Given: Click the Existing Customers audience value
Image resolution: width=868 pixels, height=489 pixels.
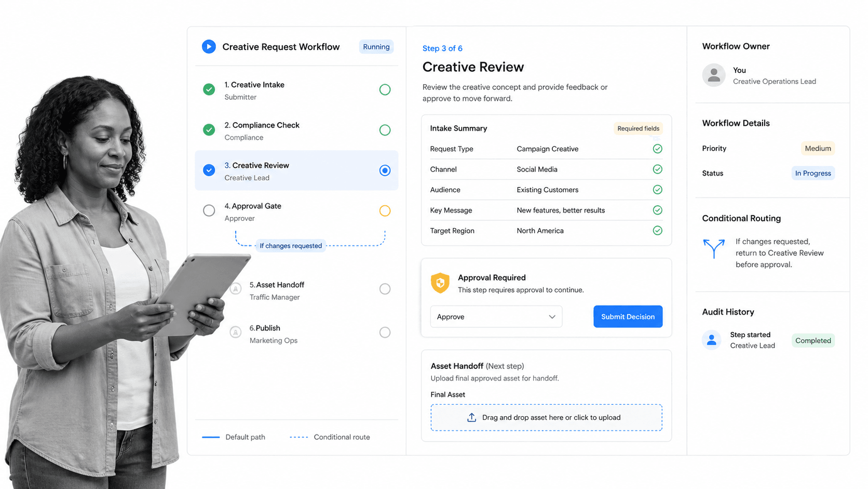Looking at the screenshot, I should [x=547, y=190].
